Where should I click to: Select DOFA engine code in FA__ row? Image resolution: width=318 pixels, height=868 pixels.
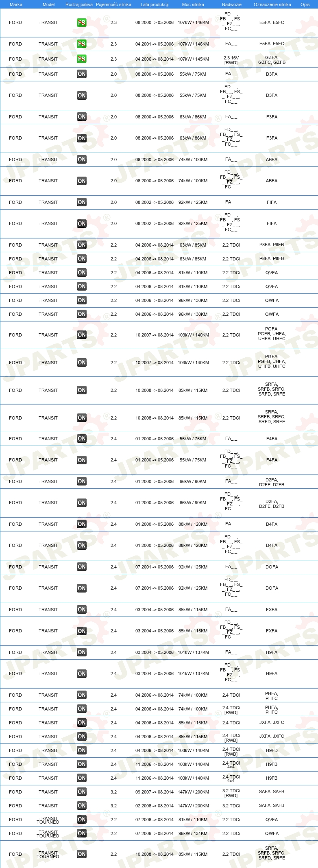coord(272,567)
